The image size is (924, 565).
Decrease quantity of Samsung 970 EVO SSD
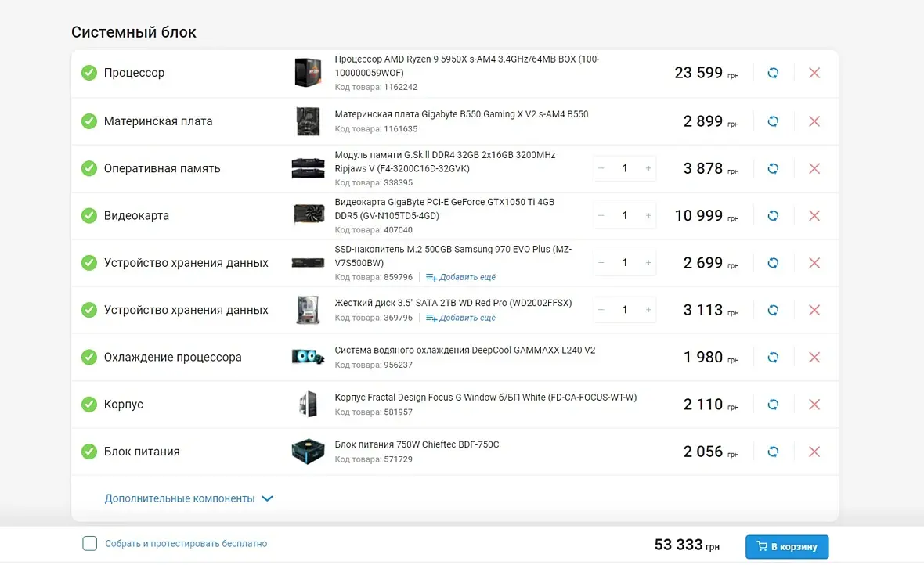(x=601, y=263)
